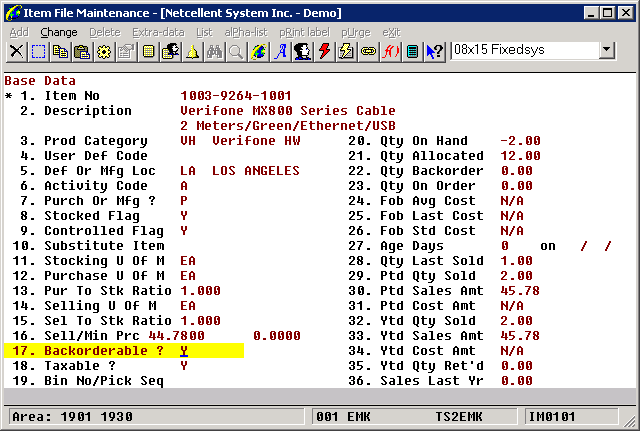This screenshot has width=640, height=431.
Task: Expand the 08x15 Fixedsys font dropdown
Action: (x=606, y=50)
